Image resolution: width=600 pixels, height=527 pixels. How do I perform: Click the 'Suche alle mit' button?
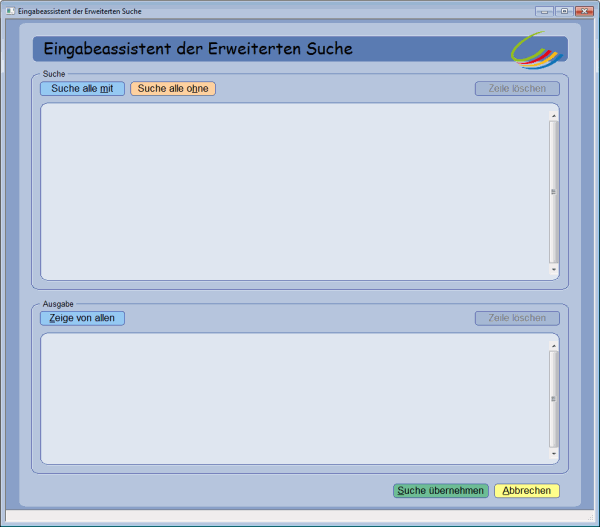(82, 88)
